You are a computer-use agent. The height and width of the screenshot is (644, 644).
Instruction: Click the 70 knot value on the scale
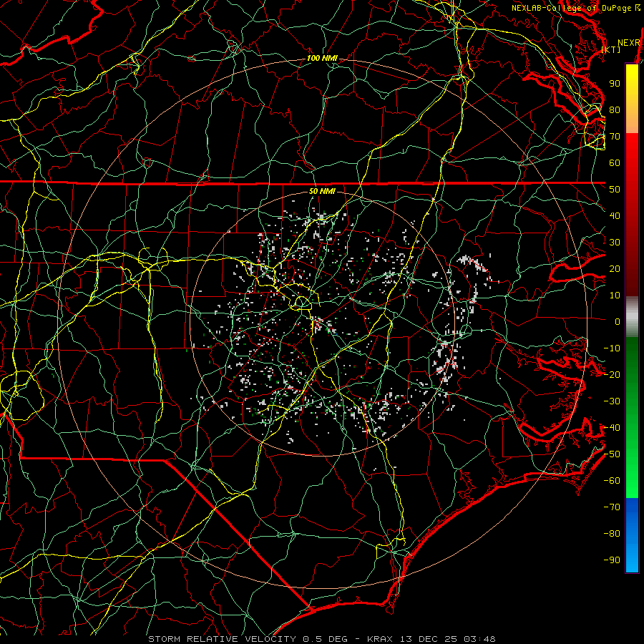point(615,137)
